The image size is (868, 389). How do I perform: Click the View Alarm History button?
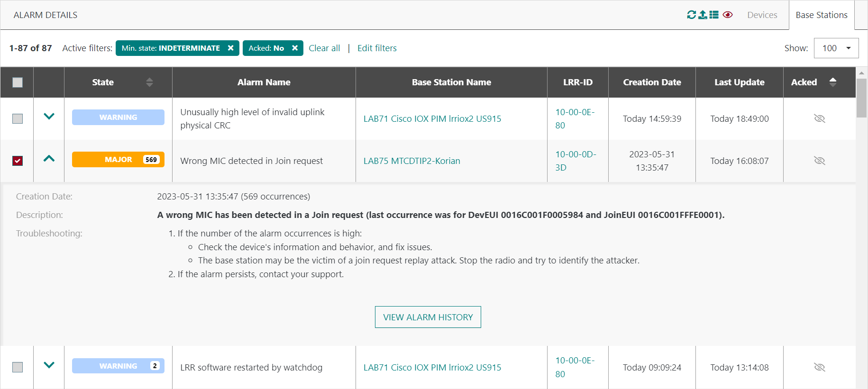428,317
